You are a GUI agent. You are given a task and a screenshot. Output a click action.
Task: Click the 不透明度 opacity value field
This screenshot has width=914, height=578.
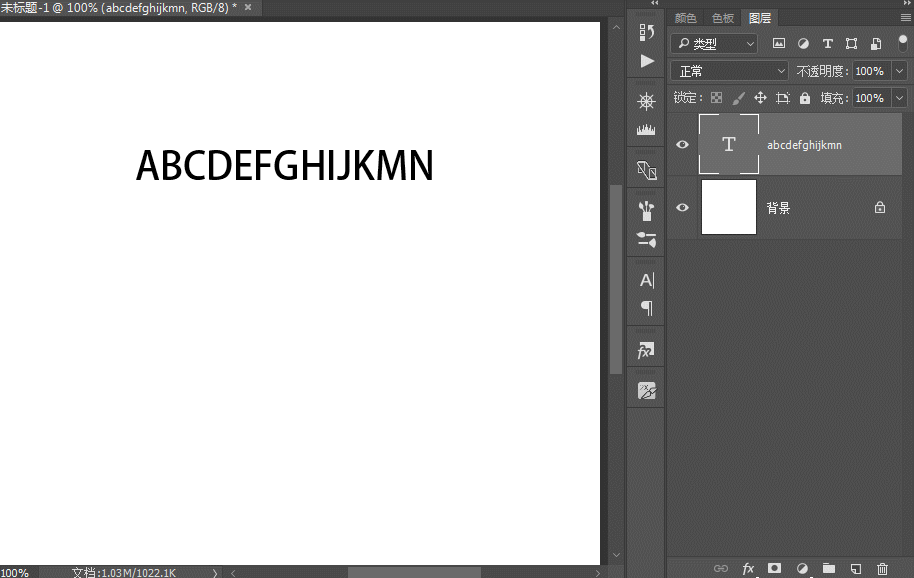click(871, 71)
